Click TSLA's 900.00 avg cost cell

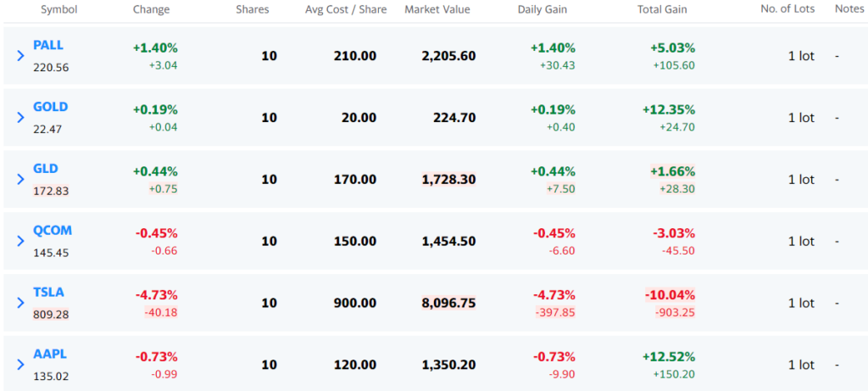point(356,303)
